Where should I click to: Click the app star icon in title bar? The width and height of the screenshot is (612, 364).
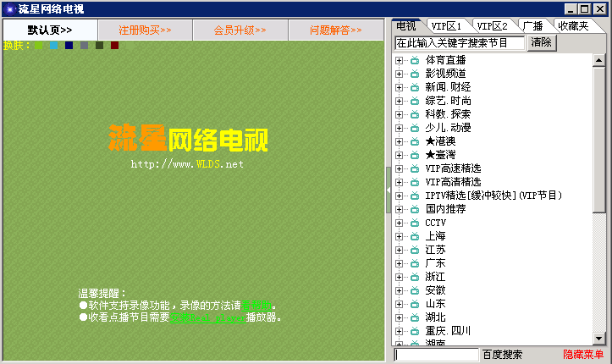10,9
